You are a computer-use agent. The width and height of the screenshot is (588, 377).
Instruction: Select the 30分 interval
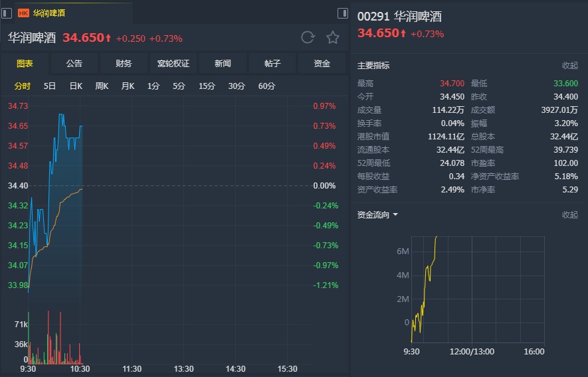237,86
